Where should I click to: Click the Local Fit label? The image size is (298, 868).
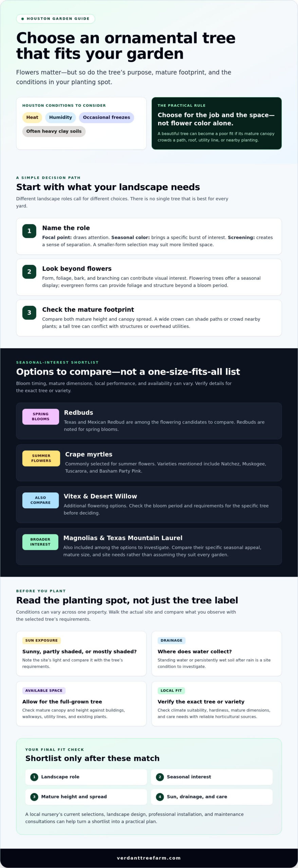(x=171, y=691)
